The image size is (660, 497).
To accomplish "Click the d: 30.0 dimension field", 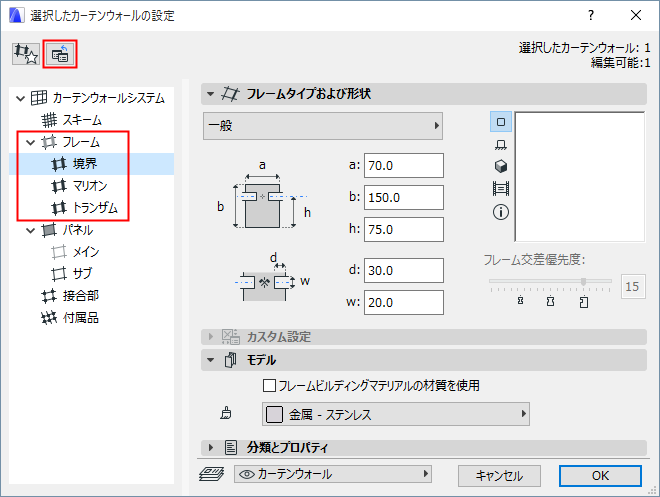I will point(404,270).
